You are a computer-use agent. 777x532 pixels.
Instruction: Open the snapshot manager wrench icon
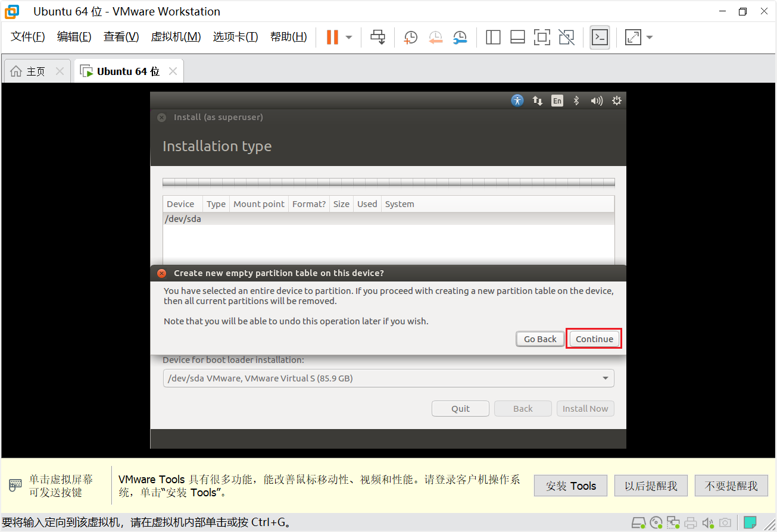pos(460,37)
